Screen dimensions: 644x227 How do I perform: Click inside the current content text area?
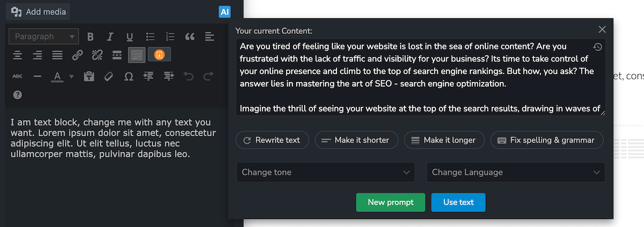[x=421, y=77]
